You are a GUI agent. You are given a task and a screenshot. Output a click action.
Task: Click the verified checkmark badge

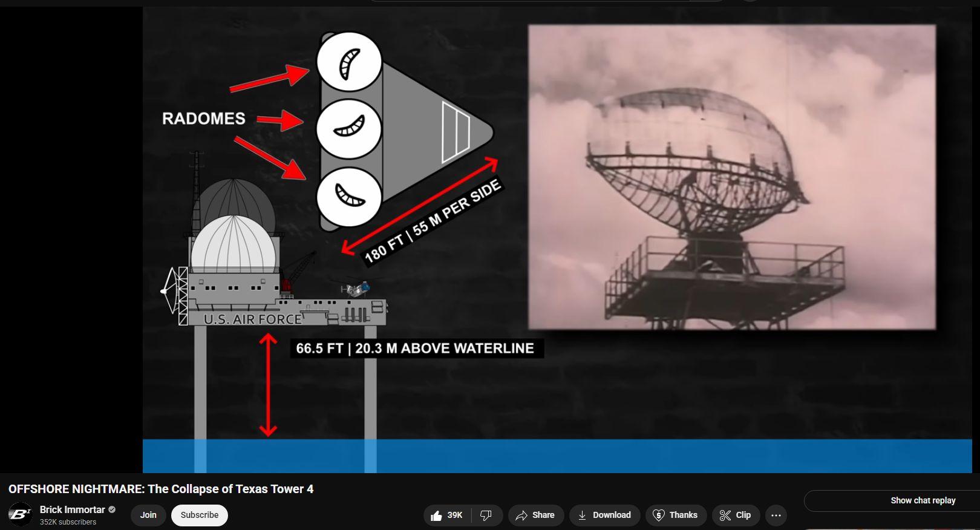click(112, 509)
